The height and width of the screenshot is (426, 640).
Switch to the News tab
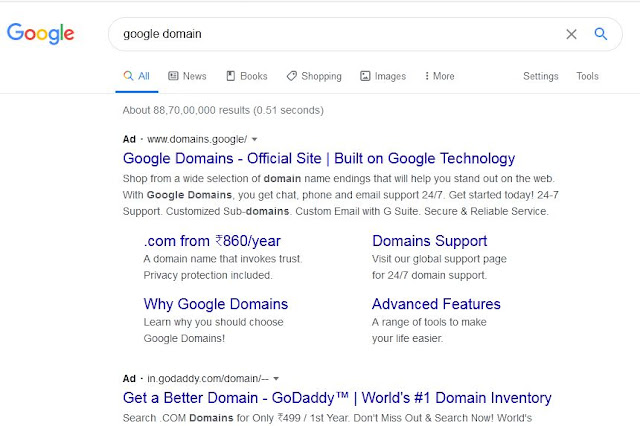pos(187,76)
